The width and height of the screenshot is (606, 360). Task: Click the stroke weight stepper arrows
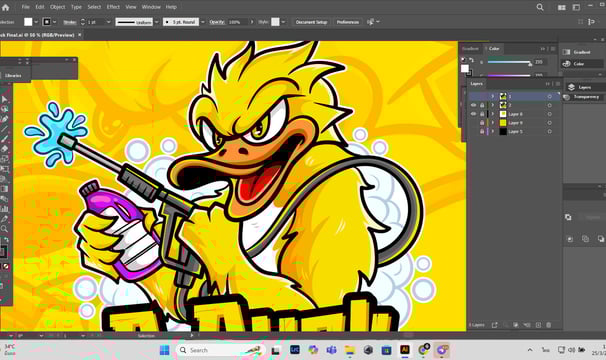[82, 22]
